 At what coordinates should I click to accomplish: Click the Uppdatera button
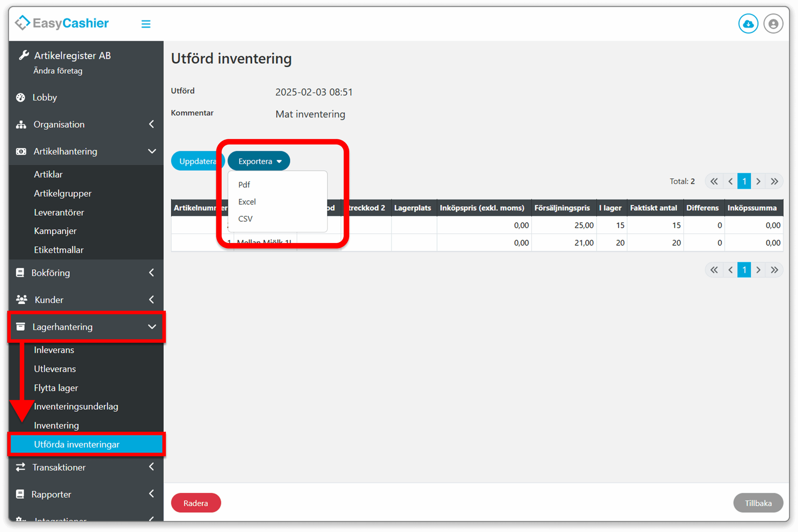(198, 161)
